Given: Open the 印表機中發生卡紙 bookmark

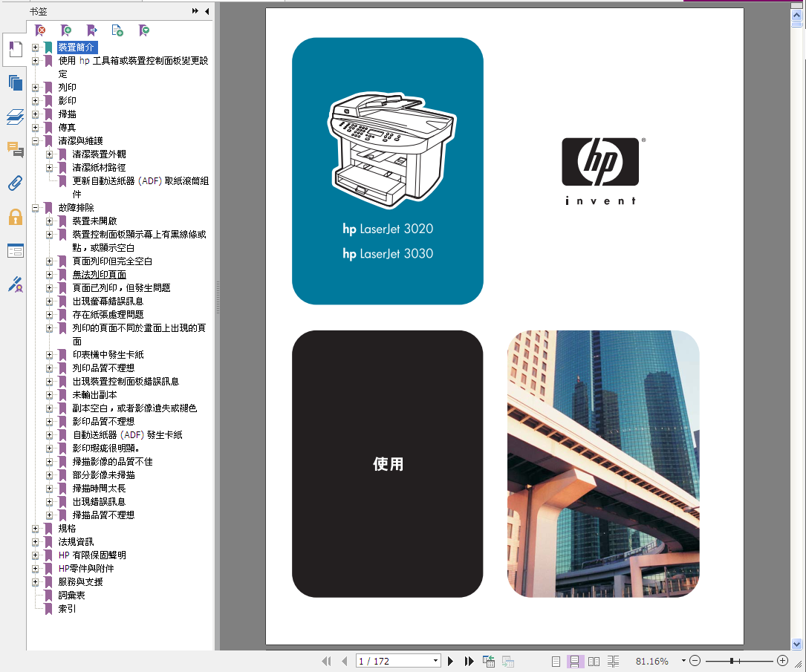Looking at the screenshot, I should [x=108, y=354].
